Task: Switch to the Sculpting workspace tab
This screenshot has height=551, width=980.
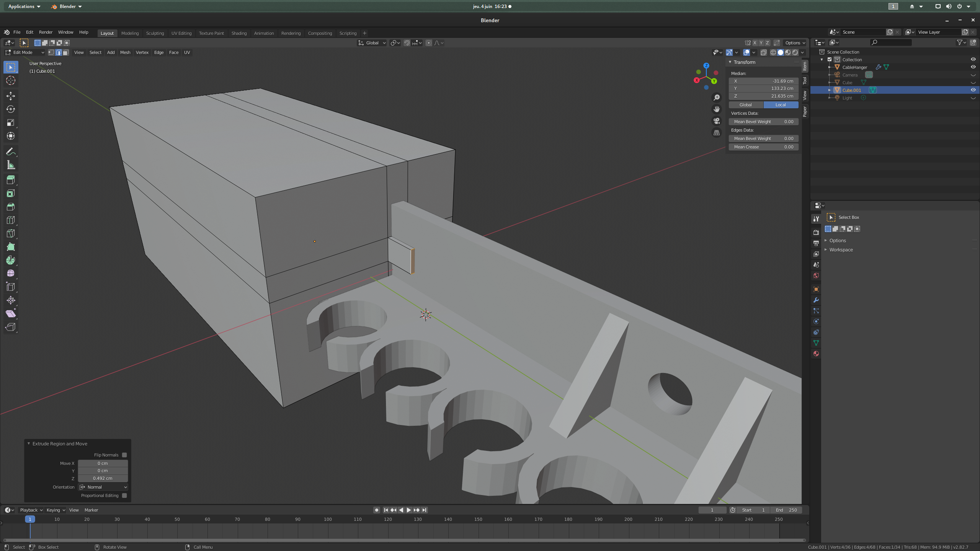Action: click(x=155, y=33)
